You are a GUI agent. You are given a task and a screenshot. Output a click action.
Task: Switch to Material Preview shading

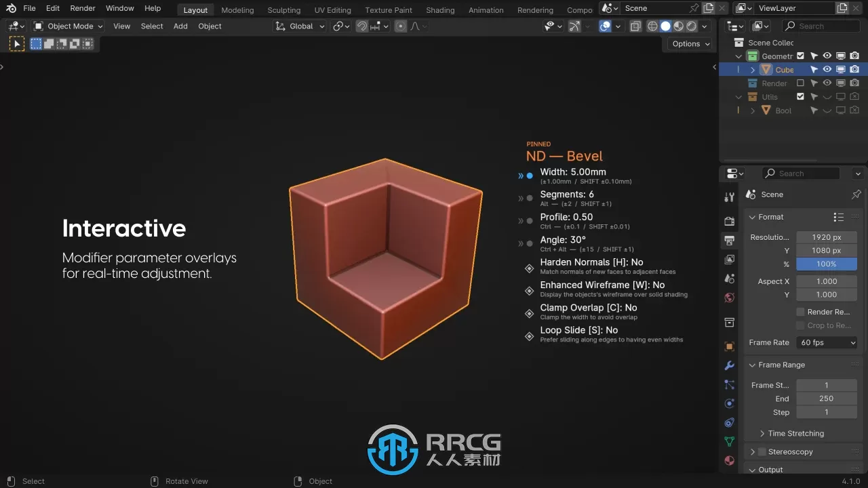[678, 26]
